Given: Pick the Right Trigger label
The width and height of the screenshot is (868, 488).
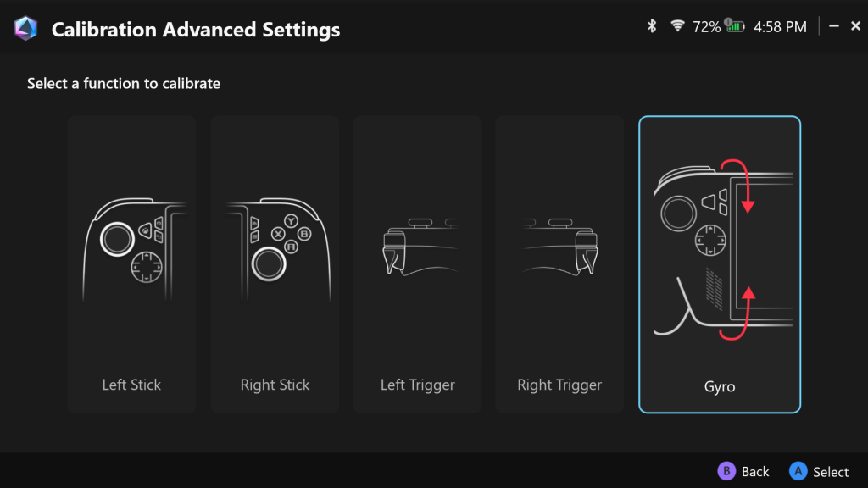Looking at the screenshot, I should [x=559, y=385].
